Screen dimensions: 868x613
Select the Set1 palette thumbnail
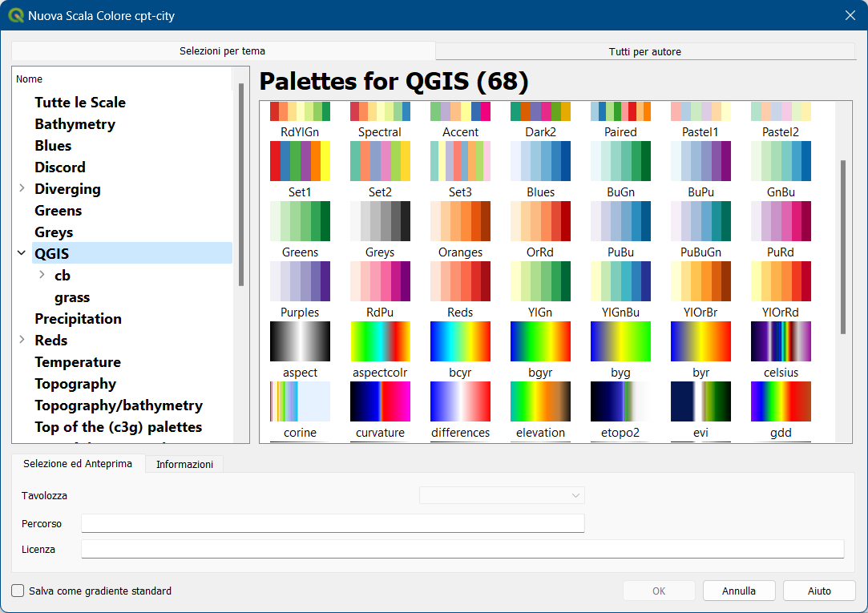coord(300,161)
